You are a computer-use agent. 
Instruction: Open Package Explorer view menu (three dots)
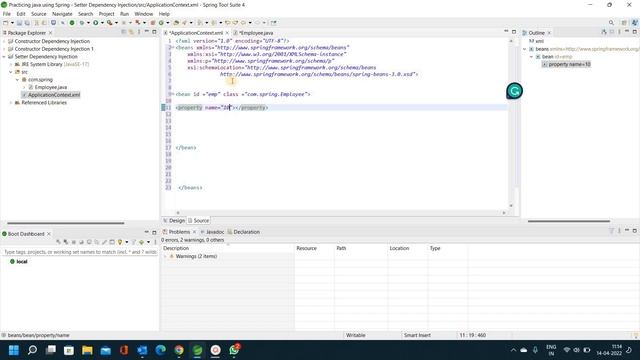pyautogui.click(x=139, y=32)
